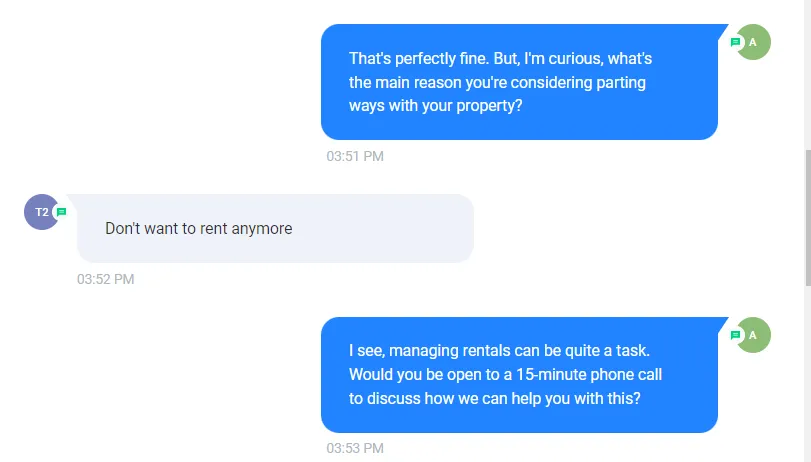The height and width of the screenshot is (462, 811).
Task: Open the A avatar beside the phone call message
Action: pos(753,335)
